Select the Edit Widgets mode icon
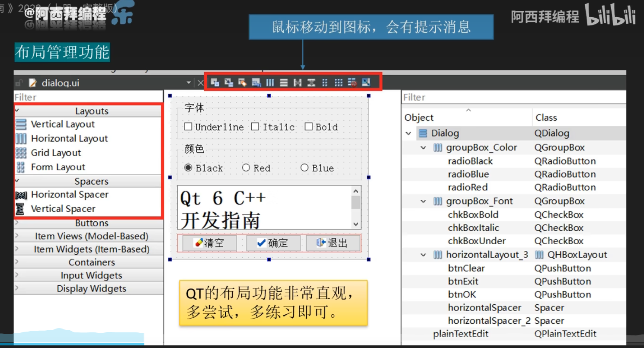 (x=215, y=82)
